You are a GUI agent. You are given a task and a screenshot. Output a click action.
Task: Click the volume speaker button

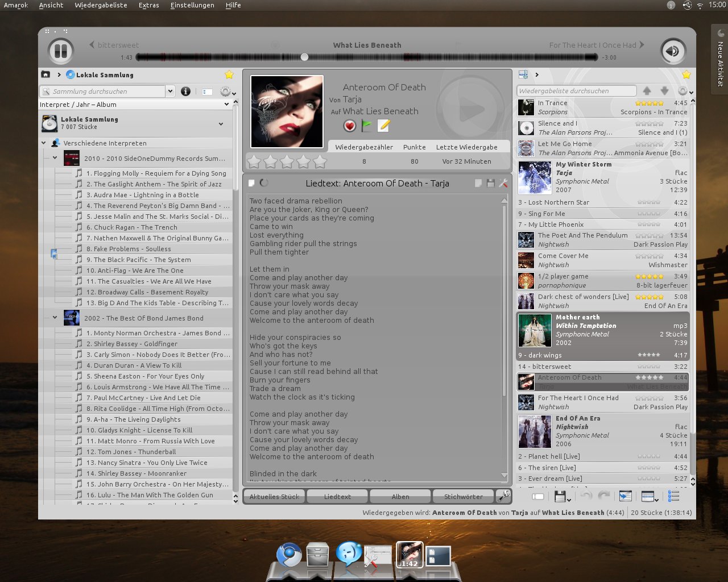coord(673,51)
